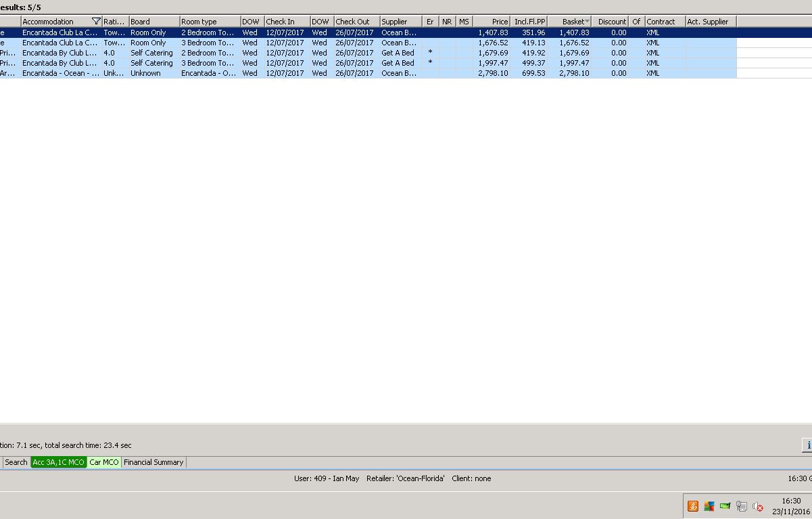Viewport: 812px width, 519px height.
Task: Click the 419.92 Incl.Fl.PP value
Action: (x=533, y=53)
